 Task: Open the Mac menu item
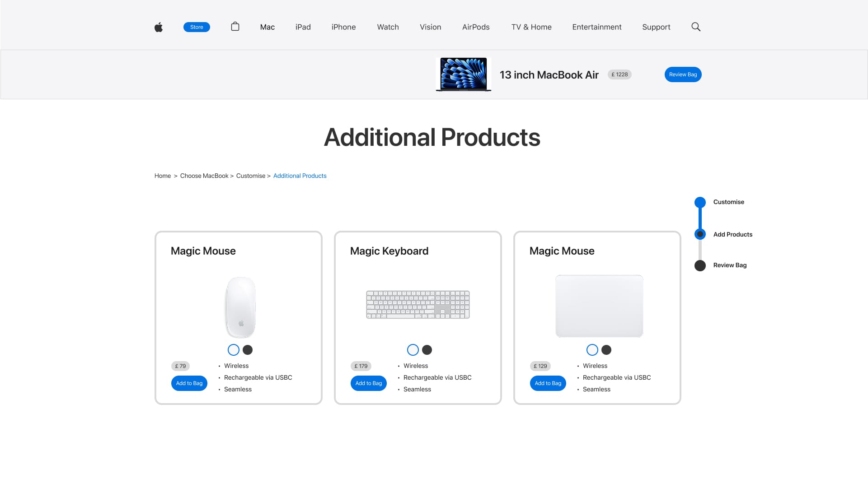(267, 27)
